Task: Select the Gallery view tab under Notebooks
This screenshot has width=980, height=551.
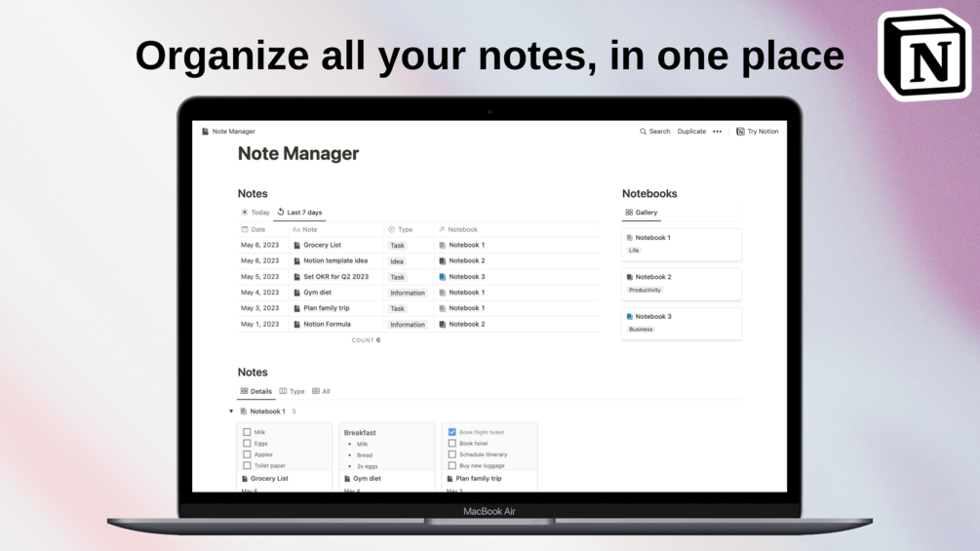Action: pos(642,213)
